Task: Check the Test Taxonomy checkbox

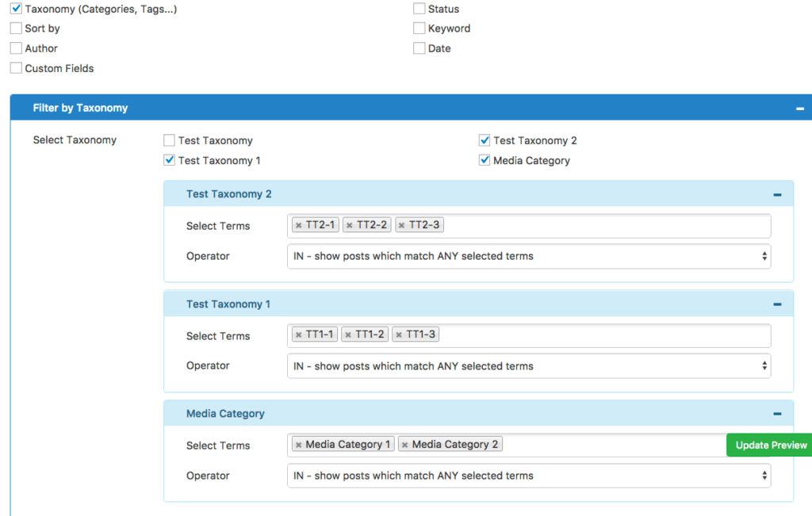Action: [170, 140]
